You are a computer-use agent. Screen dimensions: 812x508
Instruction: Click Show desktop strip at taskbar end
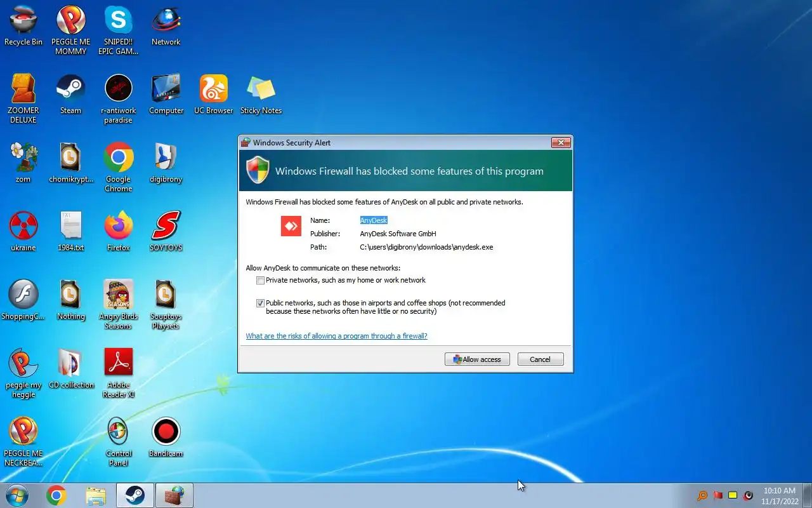(x=807, y=495)
